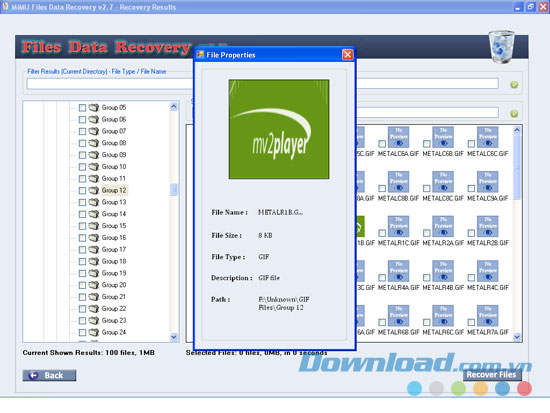Check the METALR7A.GIF file checkbox

pyautogui.click(x=471, y=322)
